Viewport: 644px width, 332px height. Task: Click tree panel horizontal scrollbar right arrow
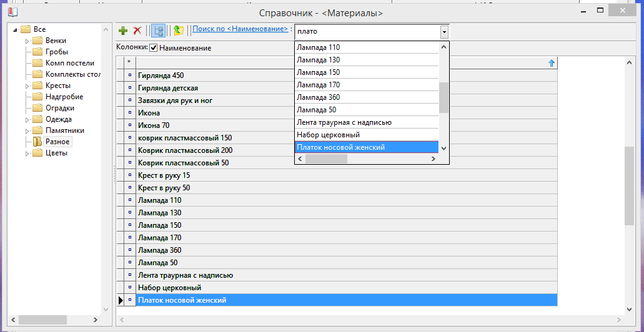click(96, 320)
